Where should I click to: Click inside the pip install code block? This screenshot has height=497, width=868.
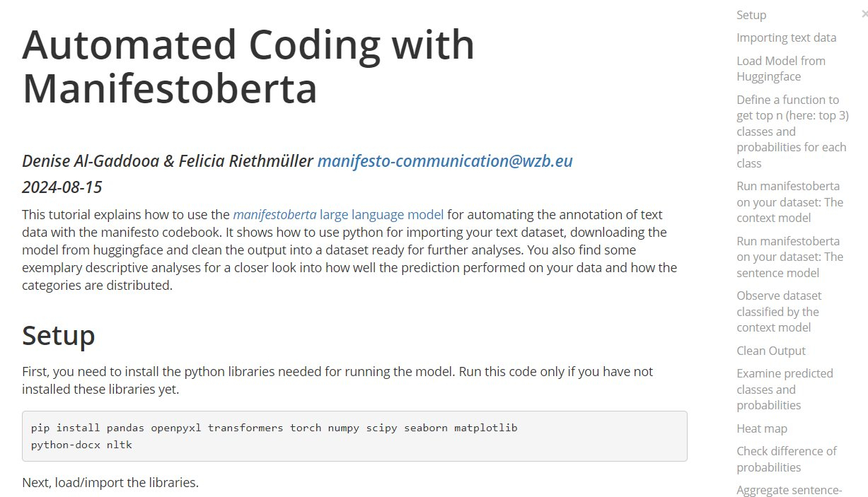coord(354,436)
